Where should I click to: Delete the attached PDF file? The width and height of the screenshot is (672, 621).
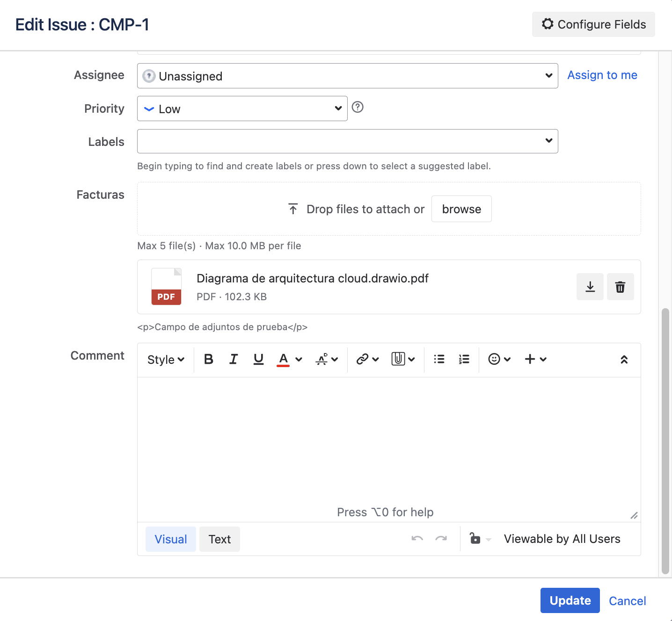click(621, 287)
